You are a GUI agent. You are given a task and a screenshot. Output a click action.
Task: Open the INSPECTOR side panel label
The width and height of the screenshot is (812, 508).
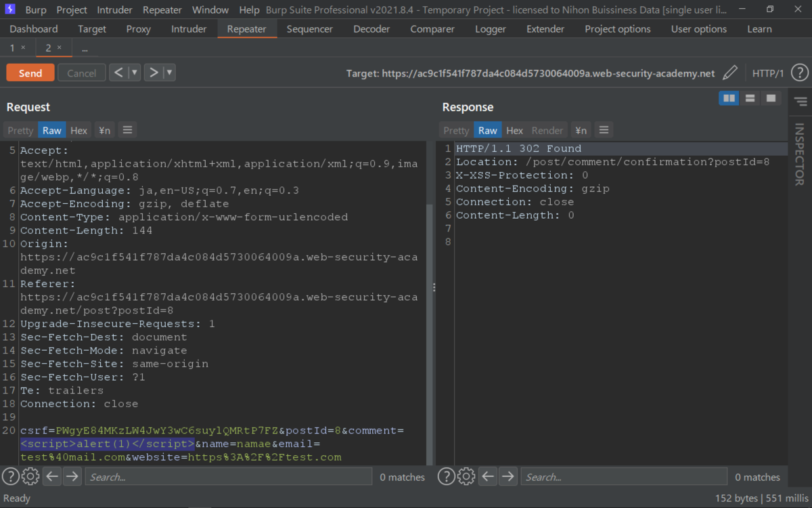tap(799, 154)
